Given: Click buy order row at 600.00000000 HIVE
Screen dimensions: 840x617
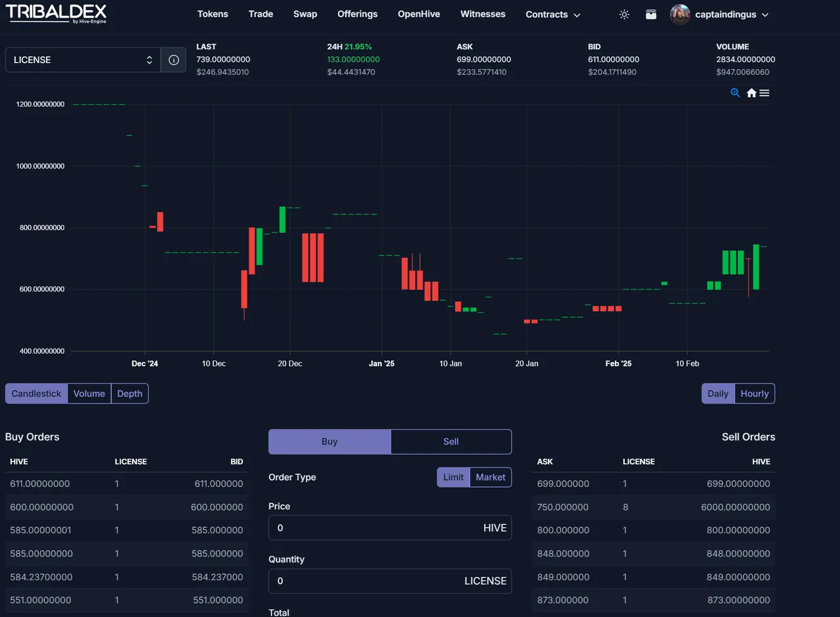Looking at the screenshot, I should tap(127, 507).
